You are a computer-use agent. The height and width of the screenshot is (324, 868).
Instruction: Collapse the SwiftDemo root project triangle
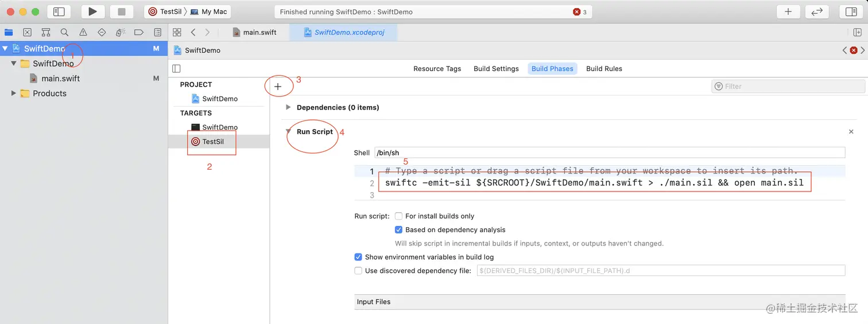(5, 49)
